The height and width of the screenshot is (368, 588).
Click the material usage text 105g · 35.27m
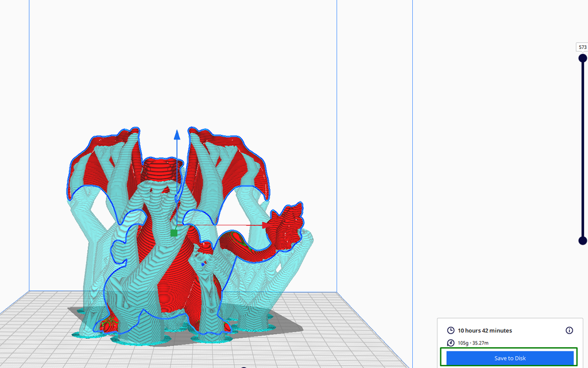473,342
